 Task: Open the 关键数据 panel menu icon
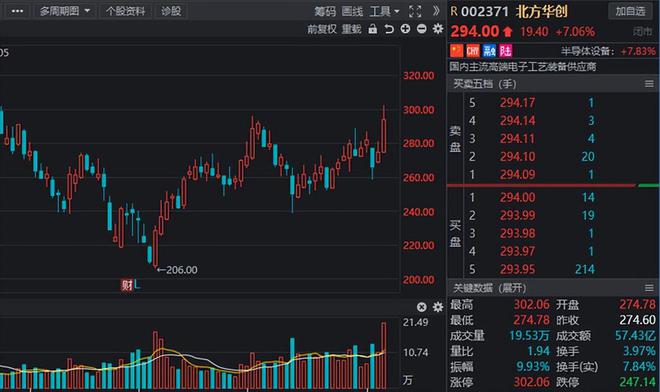649,288
